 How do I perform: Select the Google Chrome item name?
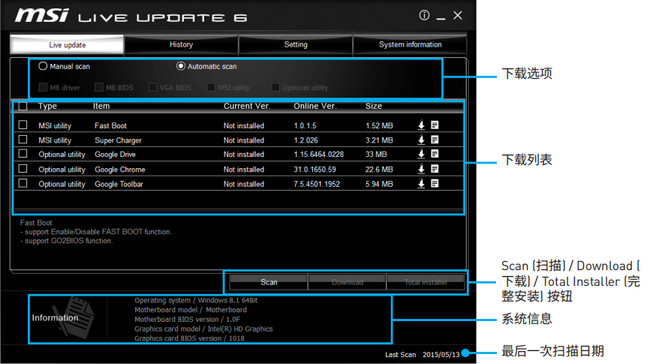coord(120,170)
